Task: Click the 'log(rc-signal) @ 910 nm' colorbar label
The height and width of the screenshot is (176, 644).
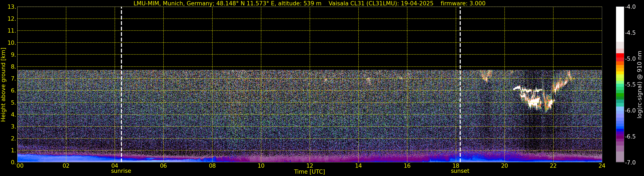Action: click(640, 85)
